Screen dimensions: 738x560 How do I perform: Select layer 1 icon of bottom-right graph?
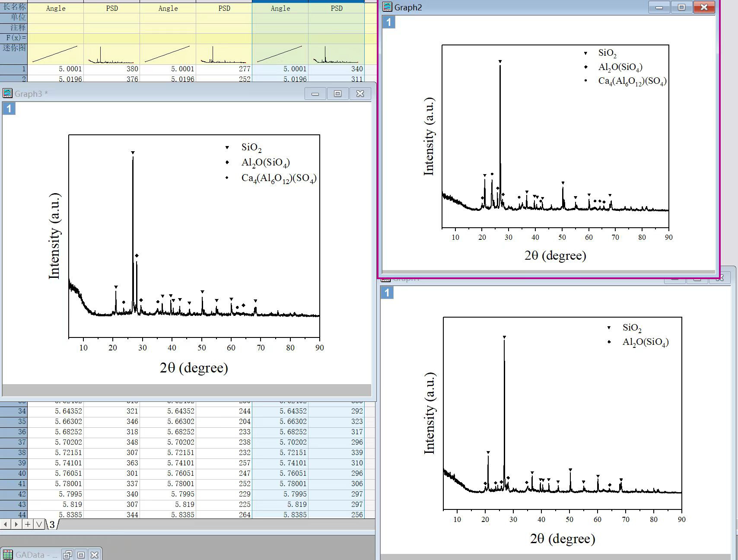[387, 293]
